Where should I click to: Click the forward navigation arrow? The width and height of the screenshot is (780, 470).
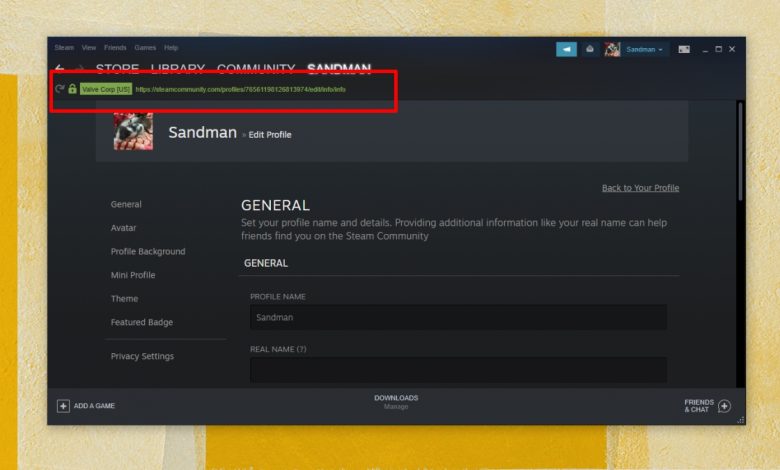point(79,68)
